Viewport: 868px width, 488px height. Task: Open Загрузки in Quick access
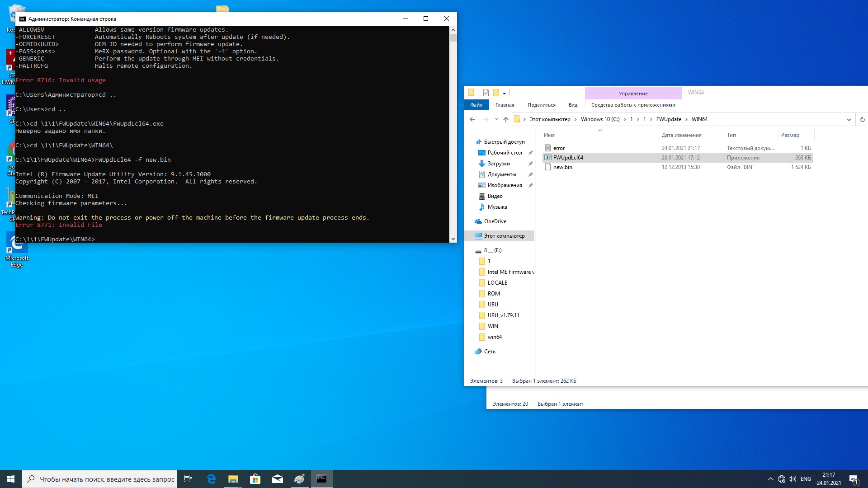pos(498,164)
